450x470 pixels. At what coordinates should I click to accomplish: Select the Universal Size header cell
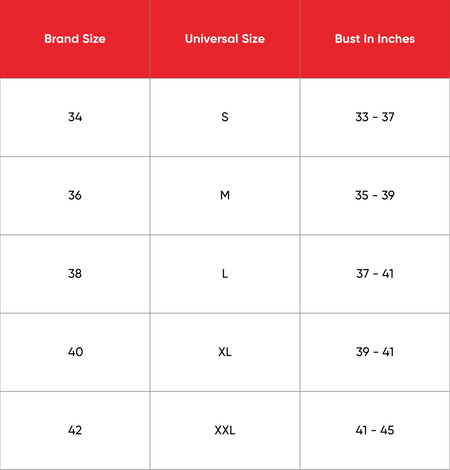(x=225, y=39)
